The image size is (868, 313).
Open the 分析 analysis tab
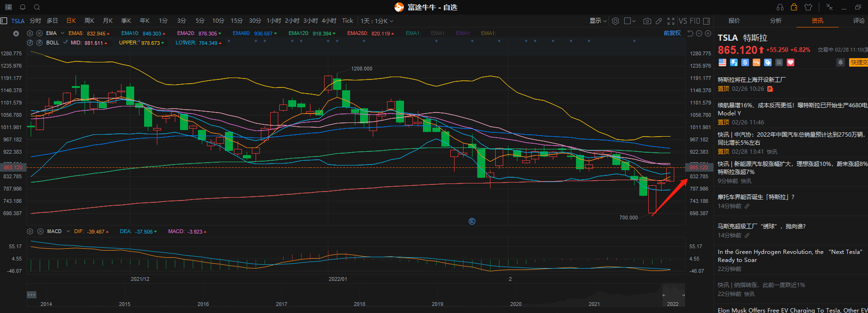(776, 21)
